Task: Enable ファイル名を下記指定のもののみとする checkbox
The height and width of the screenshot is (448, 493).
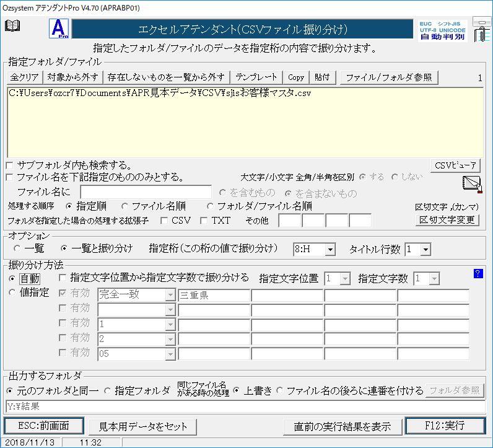Action: click(x=10, y=177)
